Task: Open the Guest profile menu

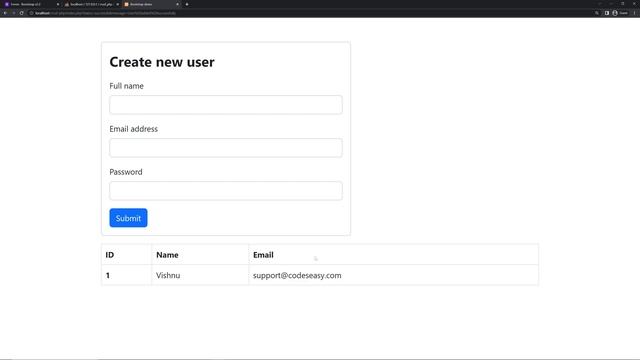Action: pos(620,13)
